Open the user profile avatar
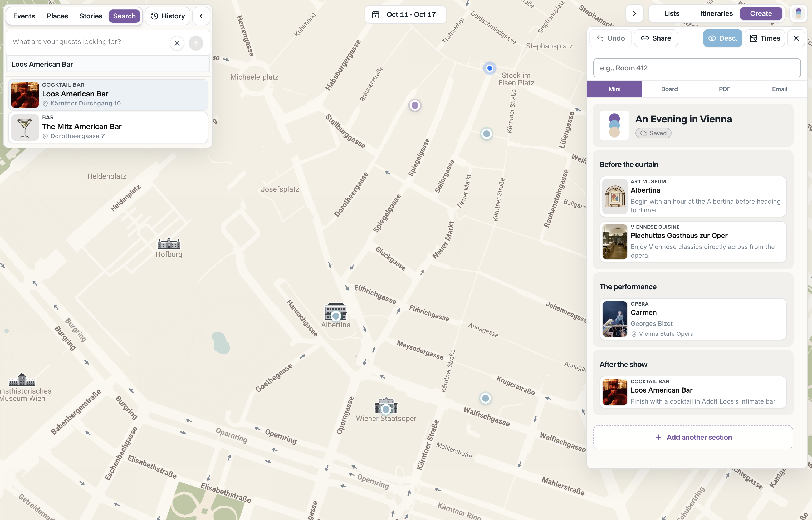Viewport: 812px width, 520px height. [798, 13]
